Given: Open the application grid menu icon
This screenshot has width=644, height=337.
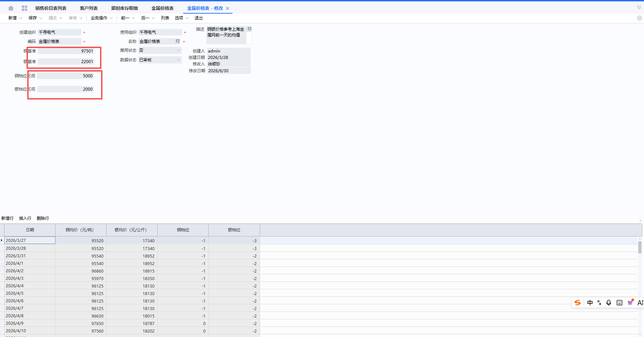Looking at the screenshot, I should (x=25, y=8).
